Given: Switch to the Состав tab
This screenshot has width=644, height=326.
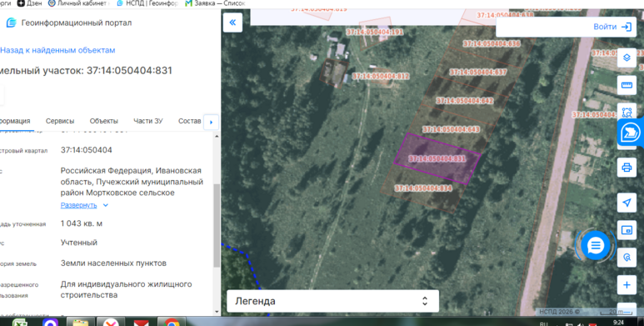Looking at the screenshot, I should click(189, 121).
